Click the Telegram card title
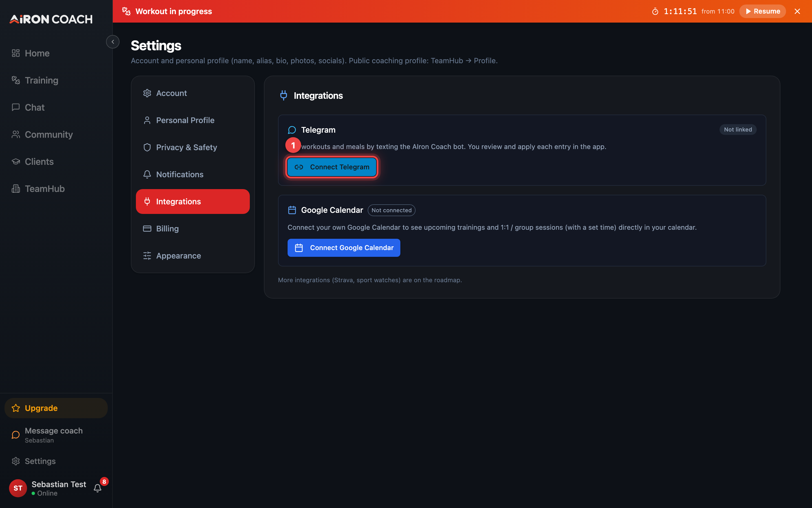Screen dimensions: 812x508 click(318, 130)
